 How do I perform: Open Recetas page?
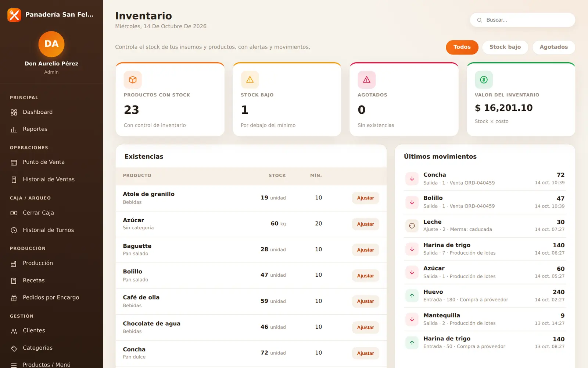pyautogui.click(x=51, y=281)
